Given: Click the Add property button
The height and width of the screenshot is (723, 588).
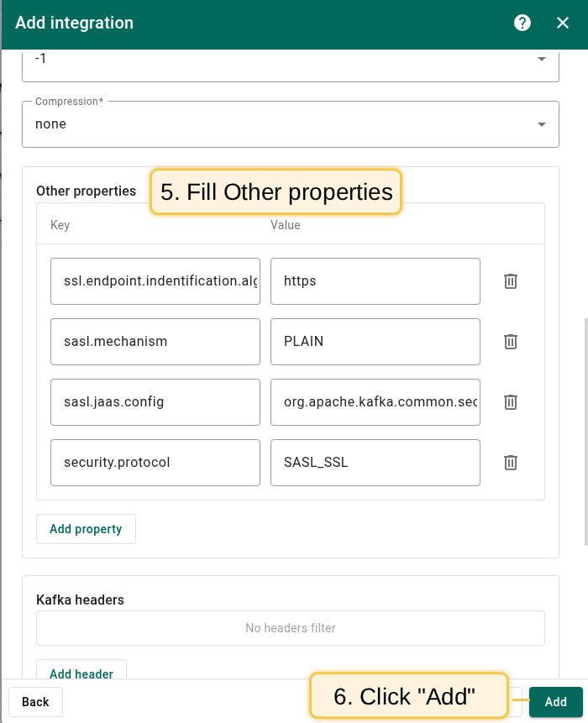Looking at the screenshot, I should 86,529.
